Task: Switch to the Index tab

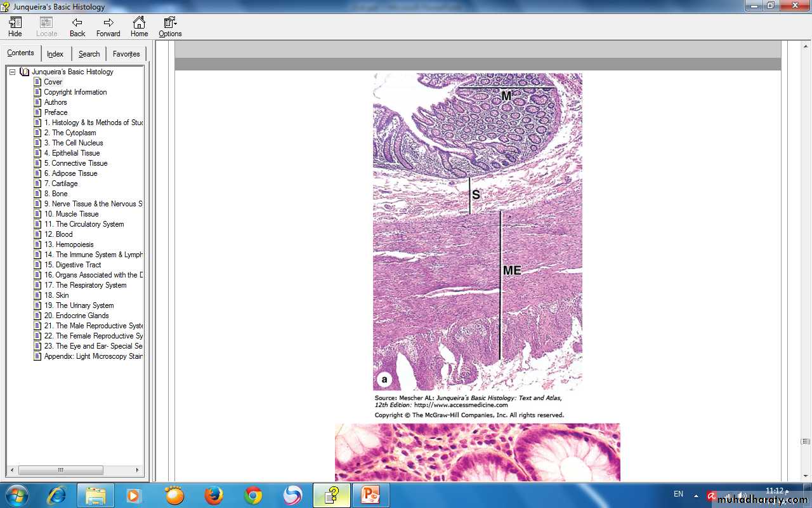Action: (x=55, y=54)
